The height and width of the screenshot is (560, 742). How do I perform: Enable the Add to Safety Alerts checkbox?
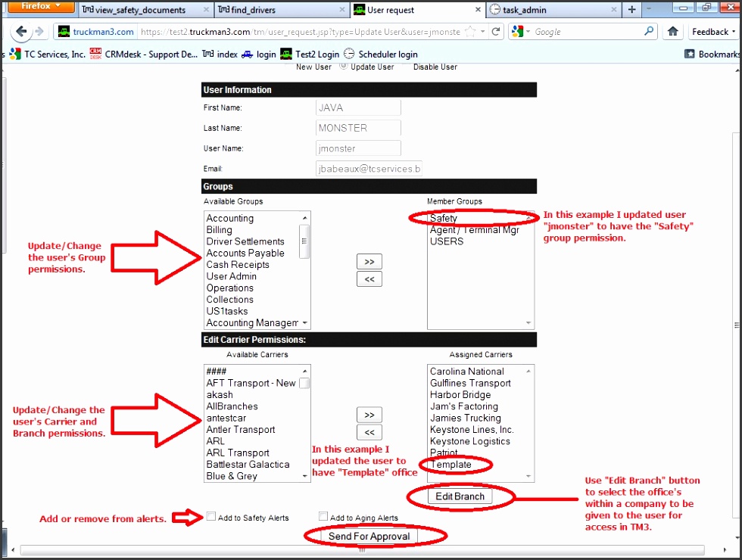coord(210,515)
